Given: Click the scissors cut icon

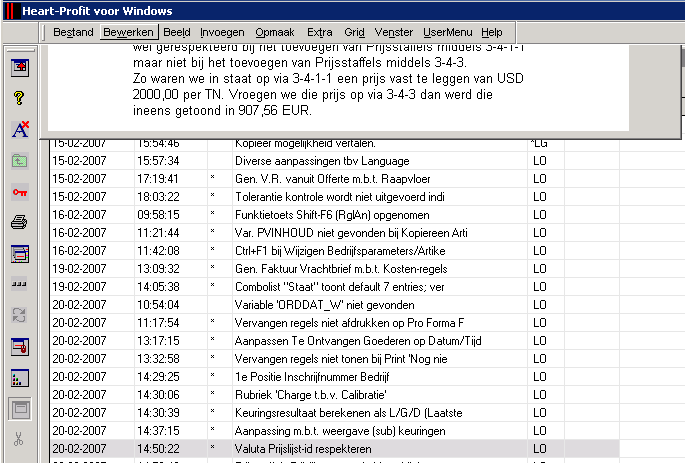Looking at the screenshot, I should click(19, 439).
